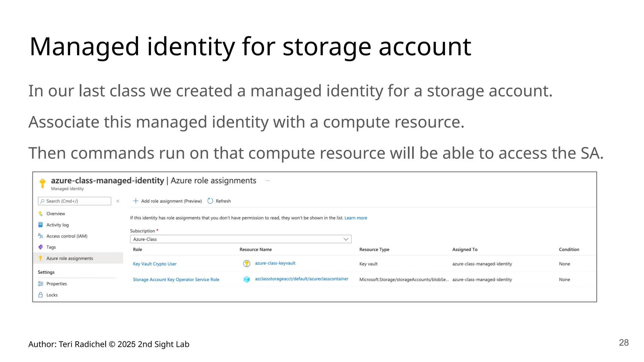Viewport: 644px width, 362px height.
Task: Click 'None' condition in Key vault row
Action: [564, 264]
